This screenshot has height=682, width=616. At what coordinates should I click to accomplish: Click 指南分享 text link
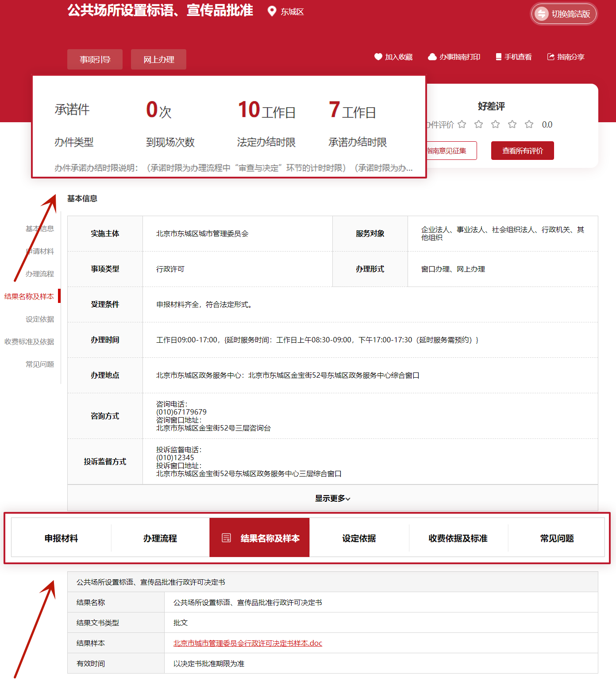(571, 57)
